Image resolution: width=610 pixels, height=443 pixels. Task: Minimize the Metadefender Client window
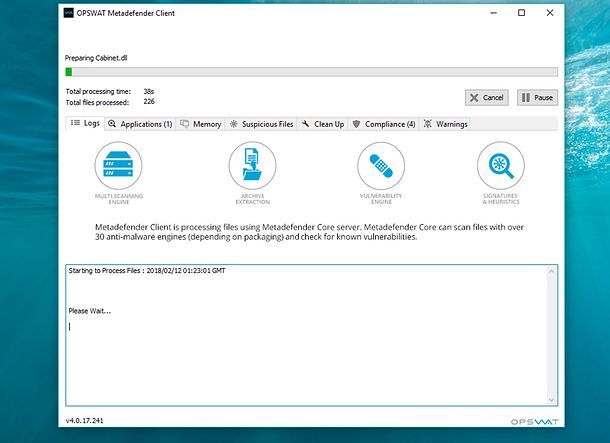click(494, 13)
